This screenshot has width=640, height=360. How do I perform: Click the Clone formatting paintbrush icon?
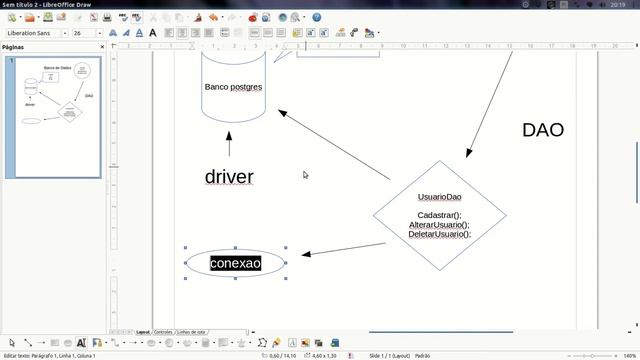[x=198, y=17]
